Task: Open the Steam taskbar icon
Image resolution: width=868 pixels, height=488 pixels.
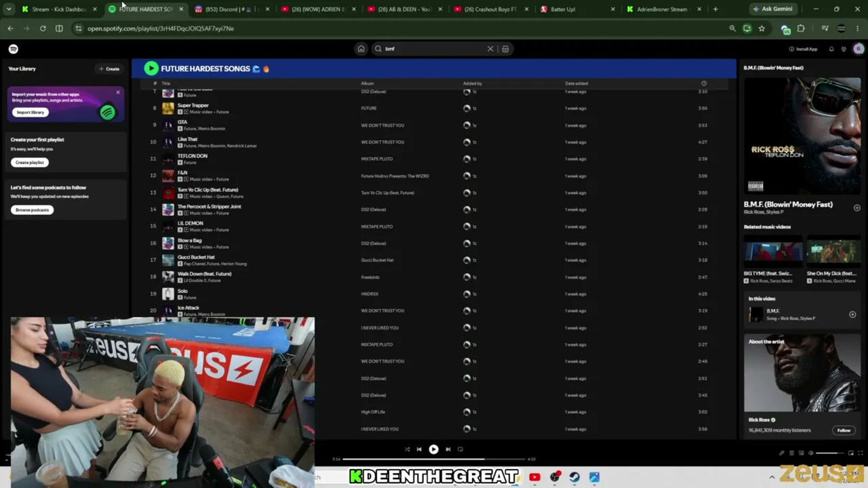Action: coord(574,477)
